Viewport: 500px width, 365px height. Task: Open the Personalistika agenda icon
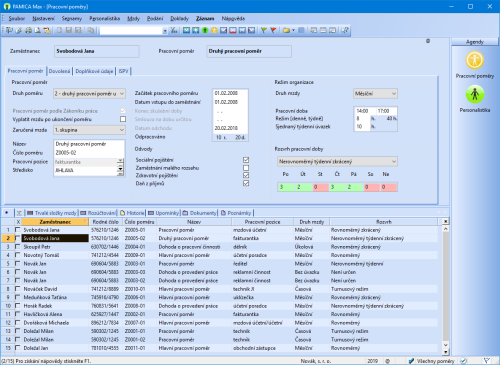click(x=475, y=94)
